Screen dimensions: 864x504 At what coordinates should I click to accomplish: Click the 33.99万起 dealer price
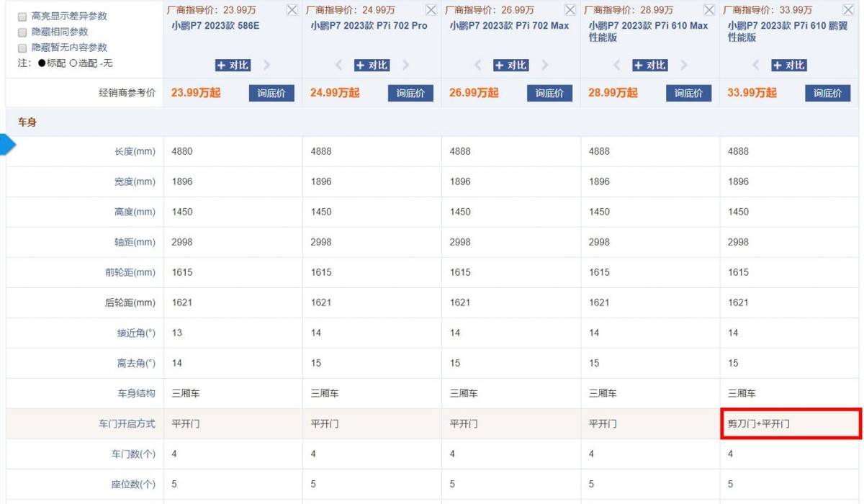click(752, 93)
